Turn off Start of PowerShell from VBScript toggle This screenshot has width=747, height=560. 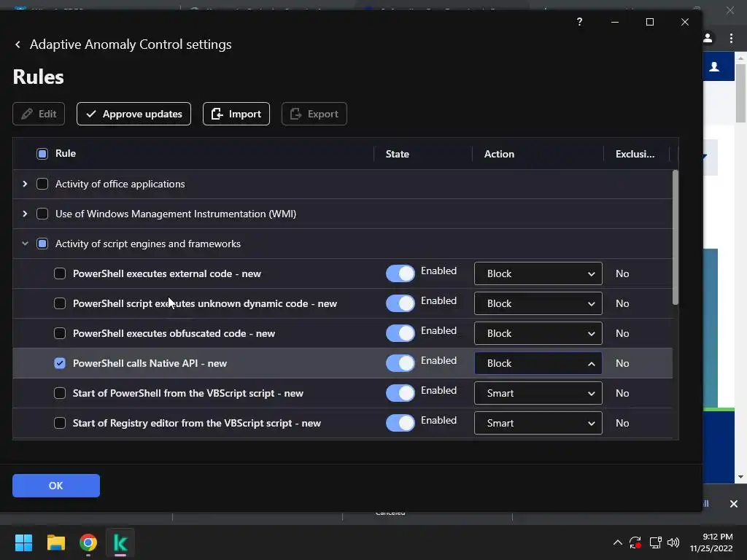tap(400, 393)
